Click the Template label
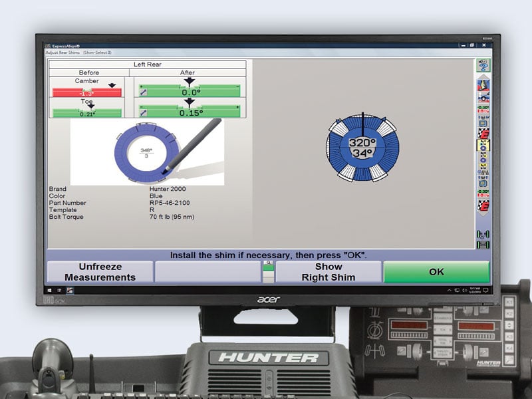Viewport: 532px width, 399px height. coord(63,210)
